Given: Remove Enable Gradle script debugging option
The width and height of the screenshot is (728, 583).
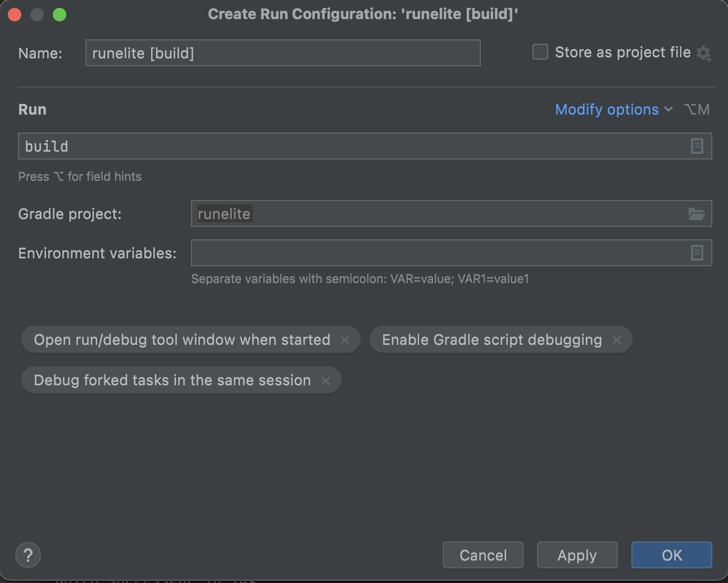Looking at the screenshot, I should [x=617, y=340].
